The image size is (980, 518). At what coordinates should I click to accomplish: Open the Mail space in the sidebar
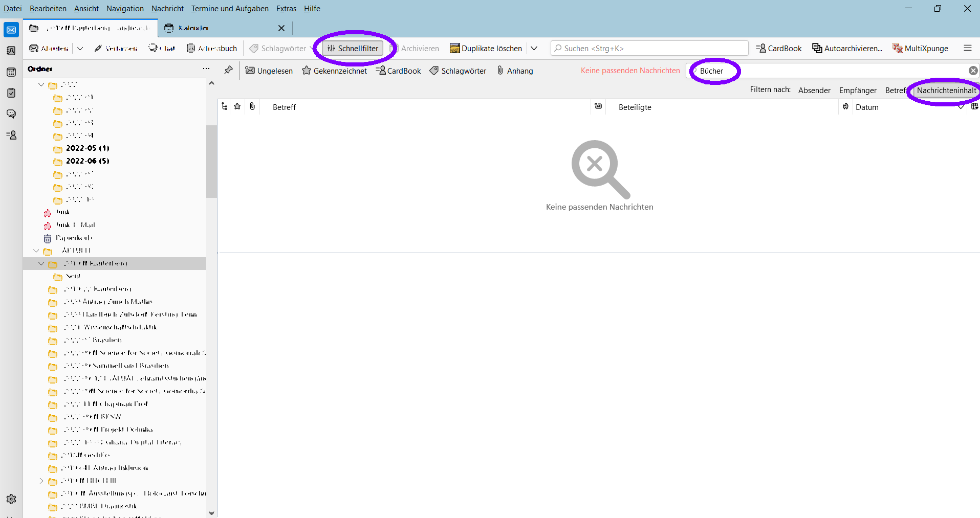11,30
